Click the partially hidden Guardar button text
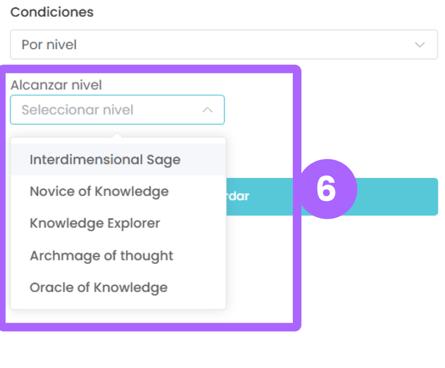Screen dimensions: 445x368 (x=238, y=196)
